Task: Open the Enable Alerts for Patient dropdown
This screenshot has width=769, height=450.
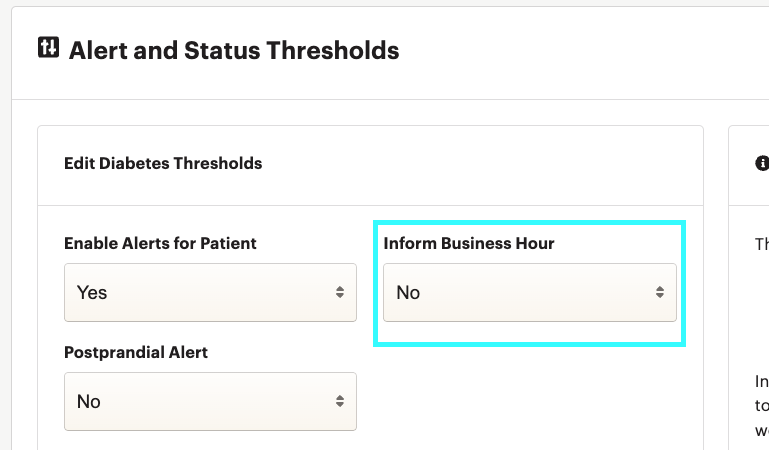Action: (210, 293)
